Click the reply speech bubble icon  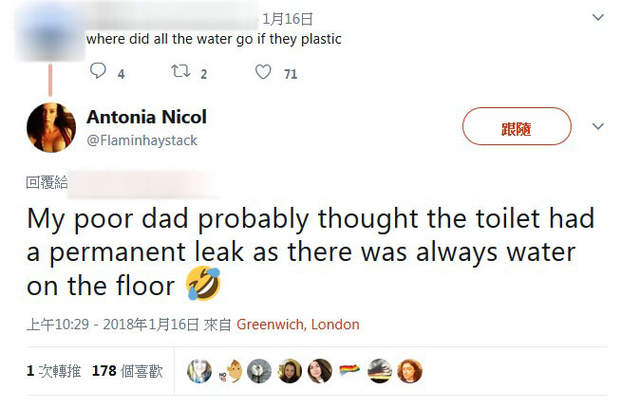pyautogui.click(x=98, y=72)
